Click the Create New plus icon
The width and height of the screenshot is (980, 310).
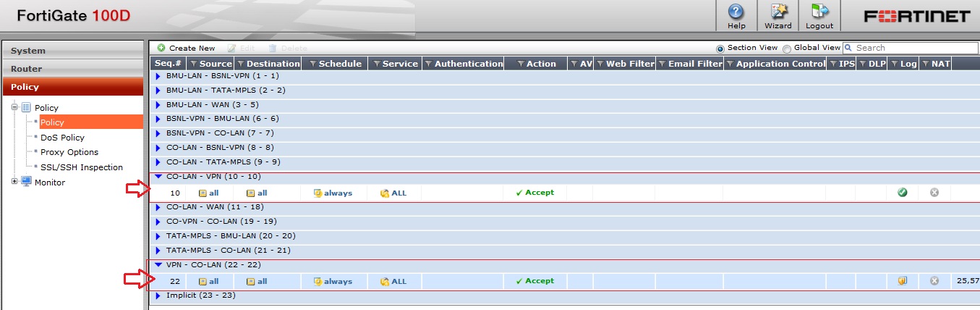(x=161, y=48)
